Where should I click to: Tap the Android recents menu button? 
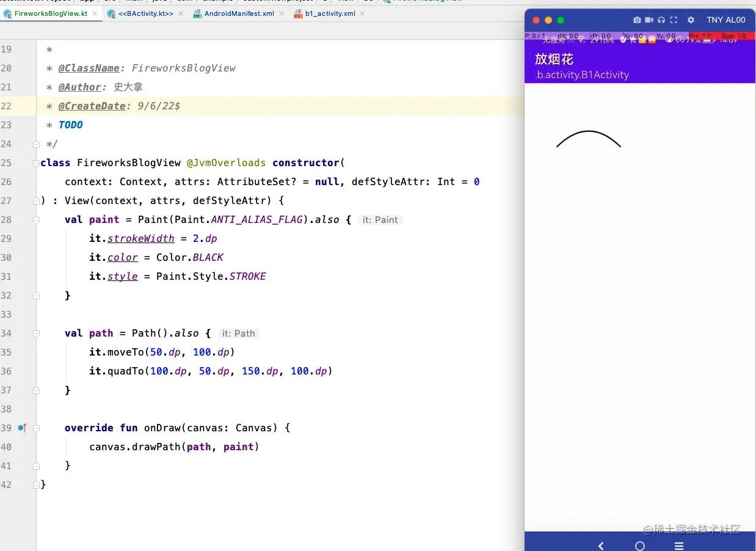tap(678, 546)
